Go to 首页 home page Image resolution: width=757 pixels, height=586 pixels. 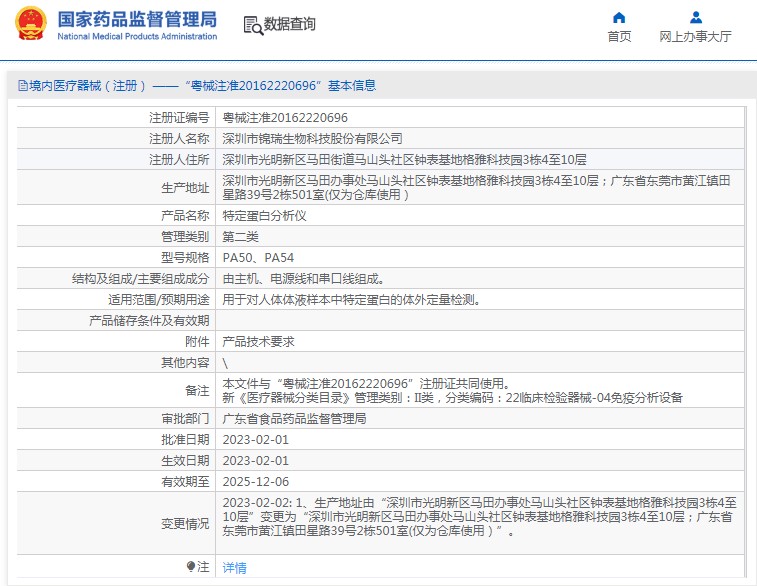(619, 36)
